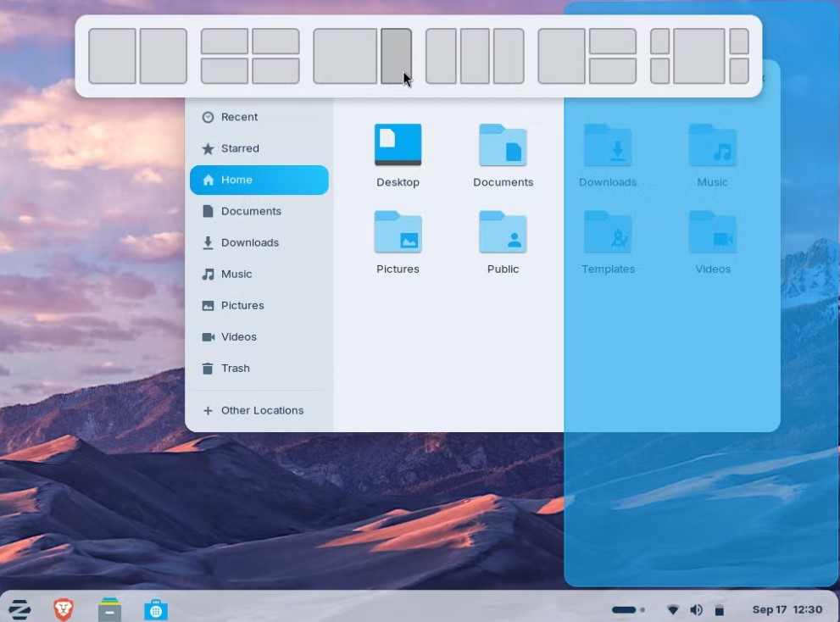840x622 pixels.
Task: Pick the middle zone of three-column layout
Action: coord(475,56)
